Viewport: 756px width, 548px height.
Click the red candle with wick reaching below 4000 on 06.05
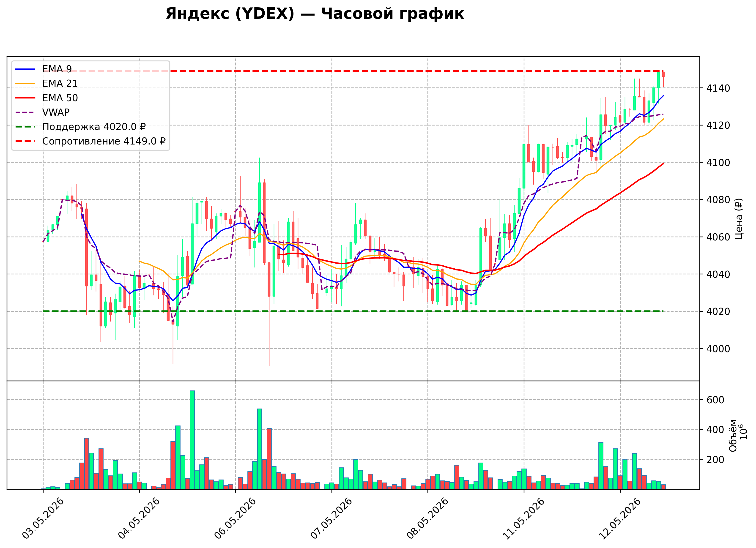[x=269, y=280]
